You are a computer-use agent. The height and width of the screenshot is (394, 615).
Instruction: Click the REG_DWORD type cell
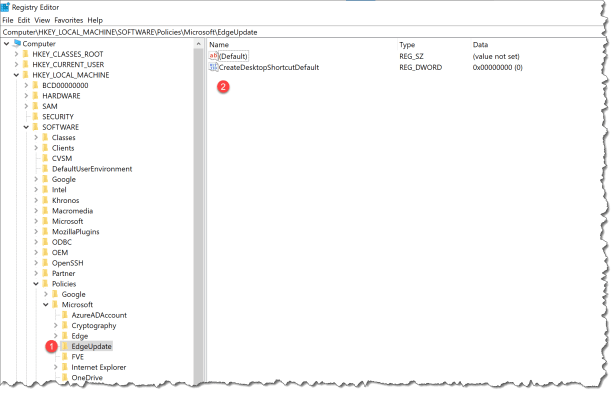coord(420,67)
